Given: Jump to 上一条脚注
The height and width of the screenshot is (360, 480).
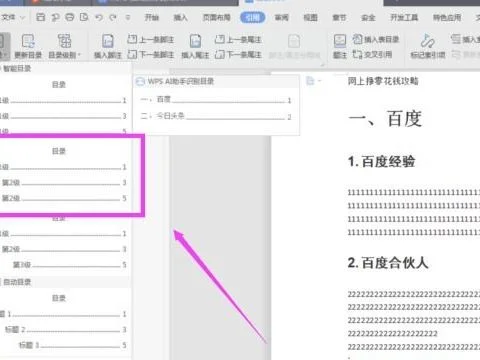Looking at the screenshot, I should 151,40.
